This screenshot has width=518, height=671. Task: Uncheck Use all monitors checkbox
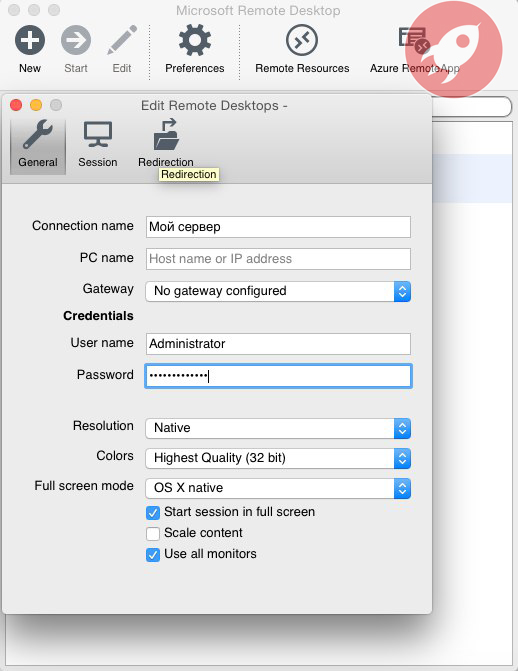pos(153,555)
